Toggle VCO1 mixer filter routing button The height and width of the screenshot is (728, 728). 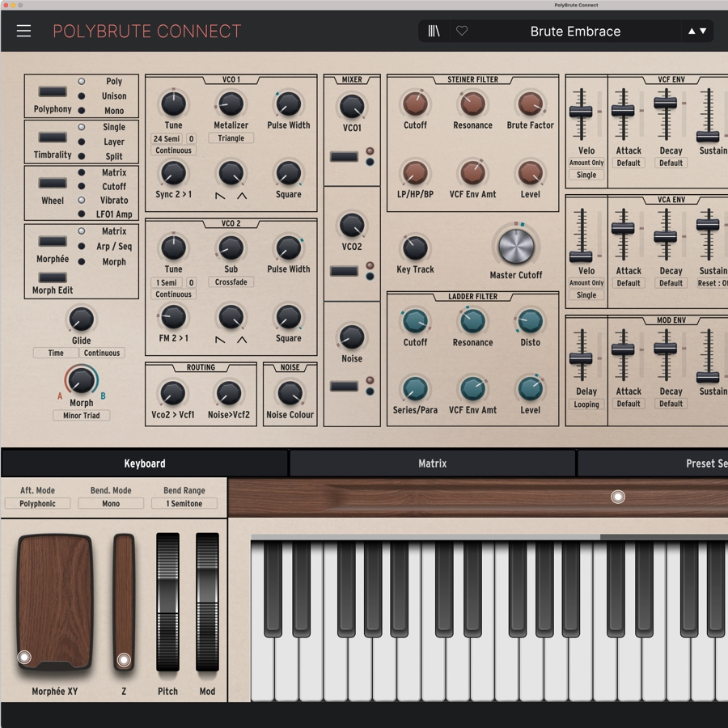[x=344, y=156]
